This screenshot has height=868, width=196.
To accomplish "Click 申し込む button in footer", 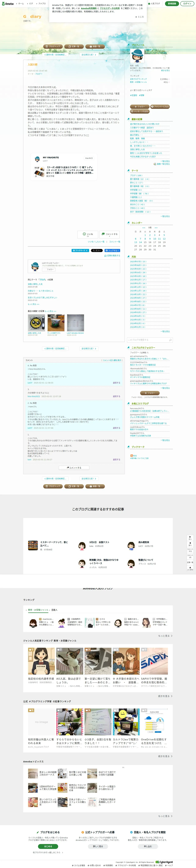I will (148, 846).
